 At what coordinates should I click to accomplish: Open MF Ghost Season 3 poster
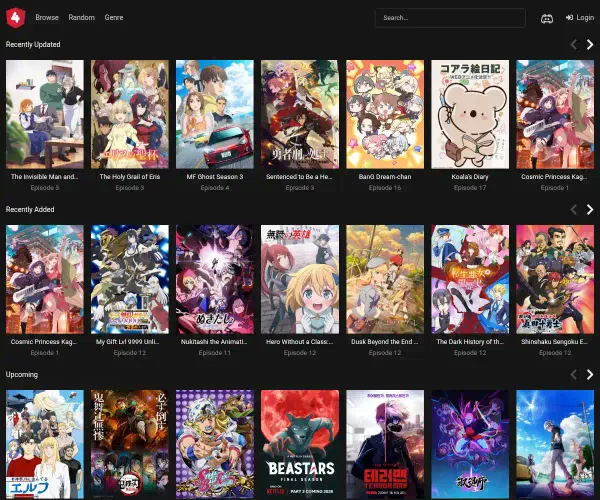[215, 114]
